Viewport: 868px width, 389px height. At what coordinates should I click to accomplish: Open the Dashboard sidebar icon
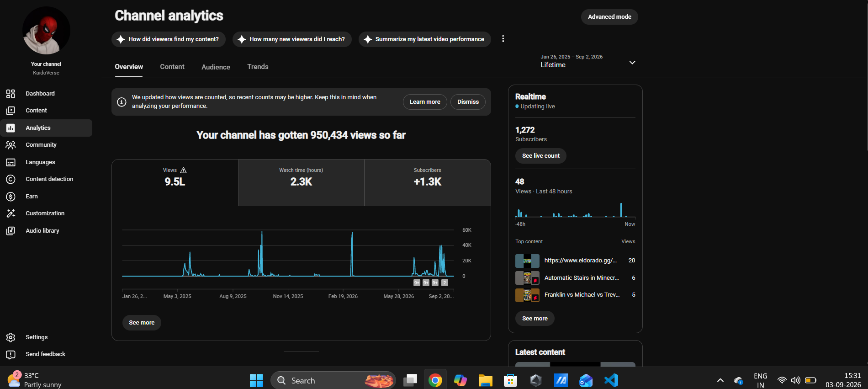(11, 94)
